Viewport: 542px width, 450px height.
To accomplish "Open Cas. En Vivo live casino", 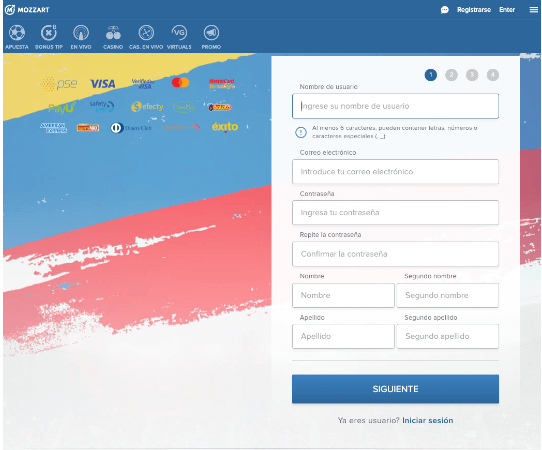I will pos(146,37).
